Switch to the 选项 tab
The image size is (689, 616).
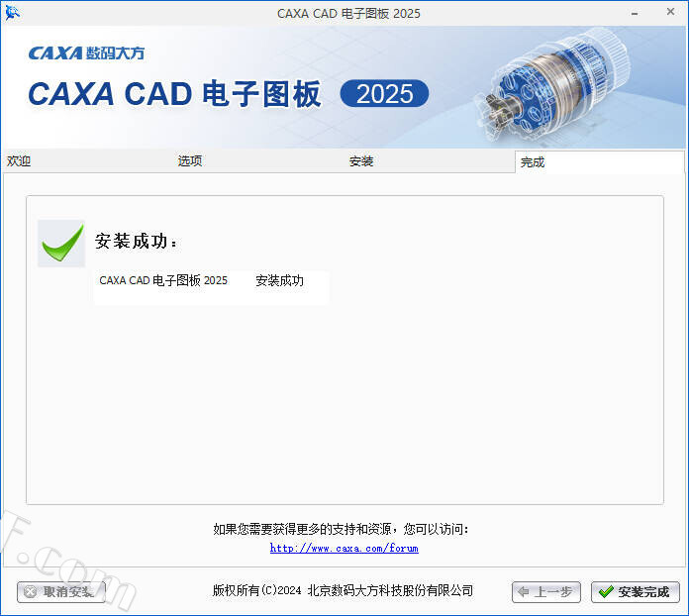click(190, 160)
